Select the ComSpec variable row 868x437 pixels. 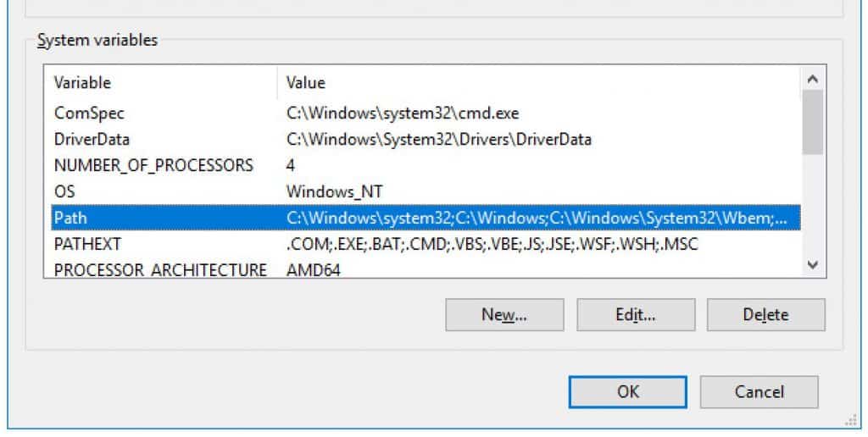coord(426,113)
